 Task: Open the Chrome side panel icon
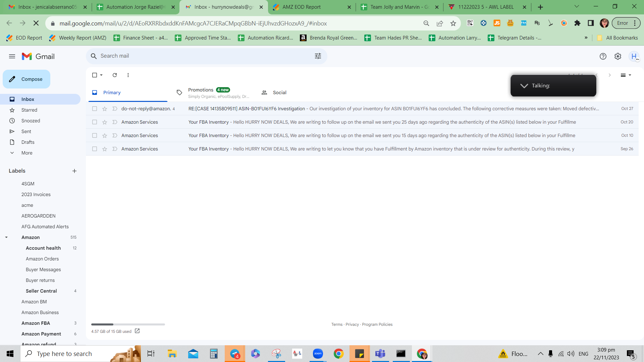pos(591,23)
